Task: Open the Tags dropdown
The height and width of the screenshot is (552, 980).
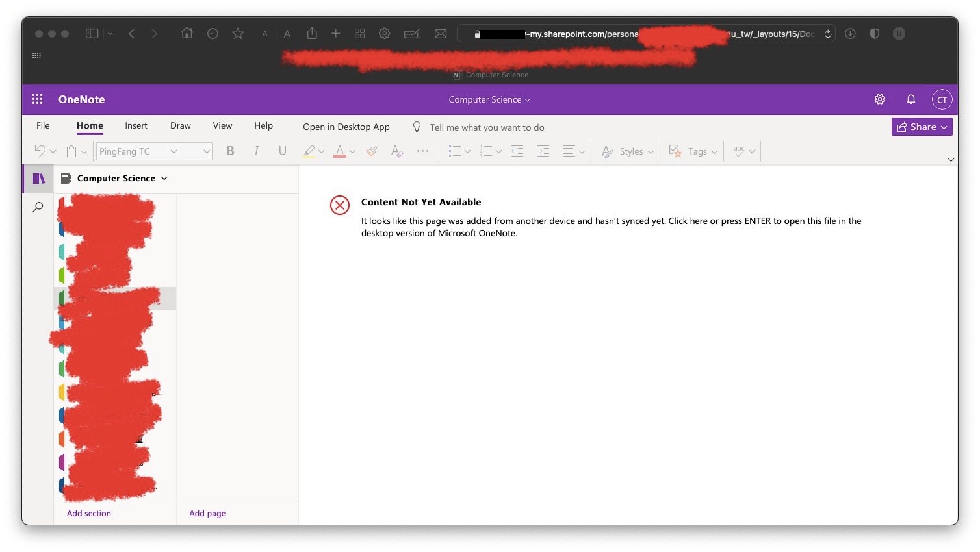Action: (x=693, y=151)
